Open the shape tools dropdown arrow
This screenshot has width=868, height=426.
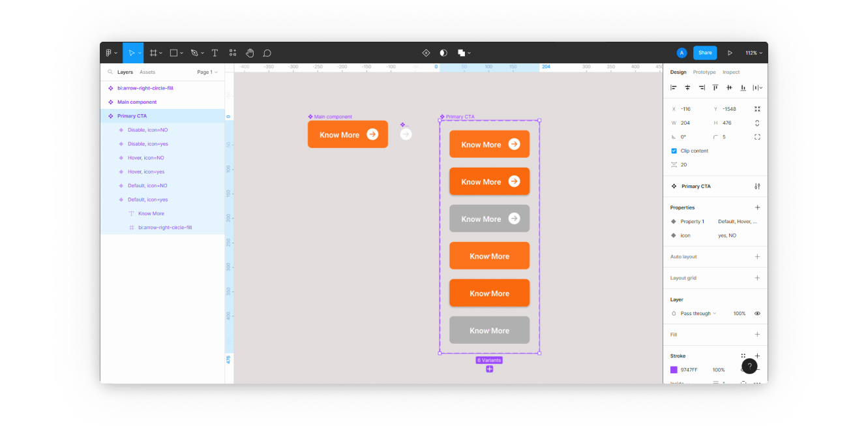point(182,53)
